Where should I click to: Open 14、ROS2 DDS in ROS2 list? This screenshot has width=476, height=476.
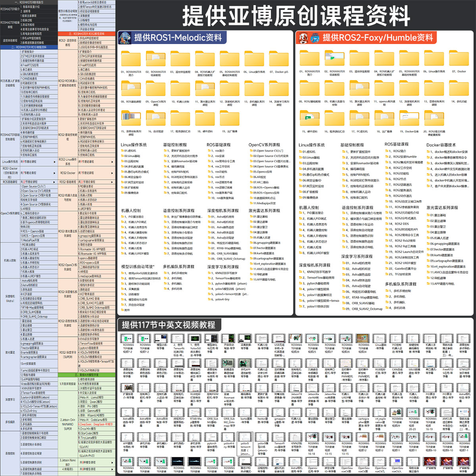click(x=397, y=224)
